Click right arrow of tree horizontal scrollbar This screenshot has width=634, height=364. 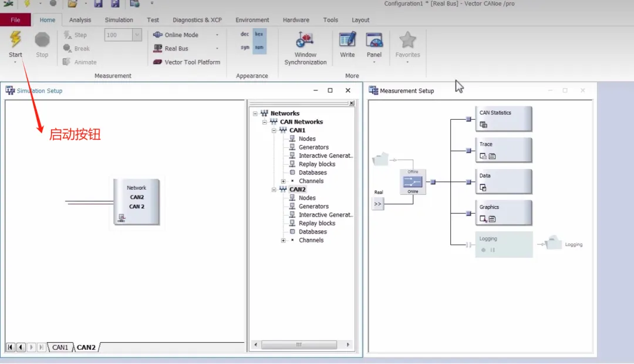point(348,345)
